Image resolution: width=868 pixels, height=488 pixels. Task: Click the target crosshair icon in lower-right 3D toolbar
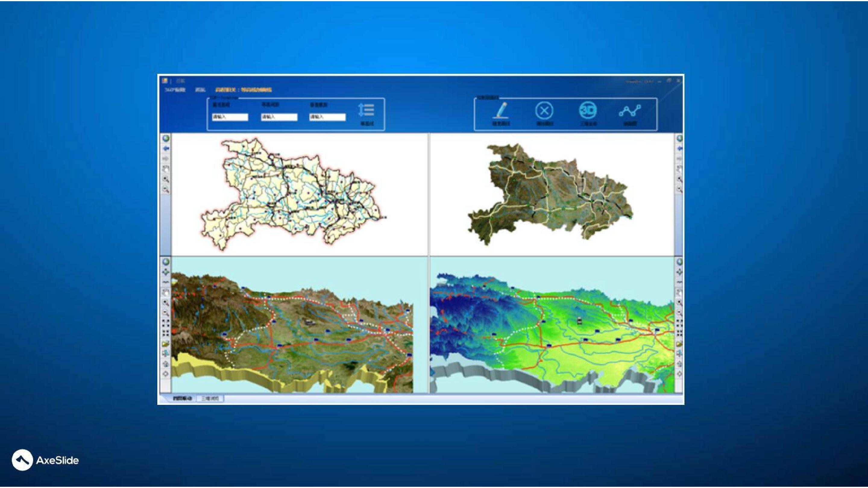pos(679,374)
